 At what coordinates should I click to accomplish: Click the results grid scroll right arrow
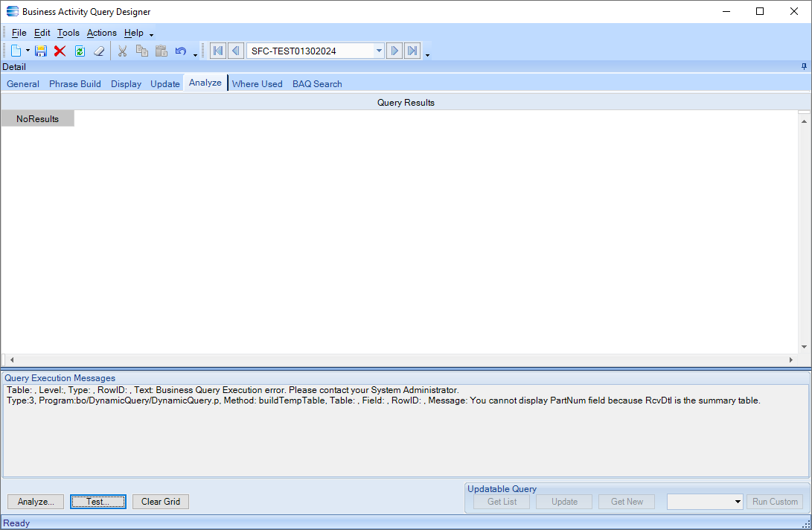(790, 360)
